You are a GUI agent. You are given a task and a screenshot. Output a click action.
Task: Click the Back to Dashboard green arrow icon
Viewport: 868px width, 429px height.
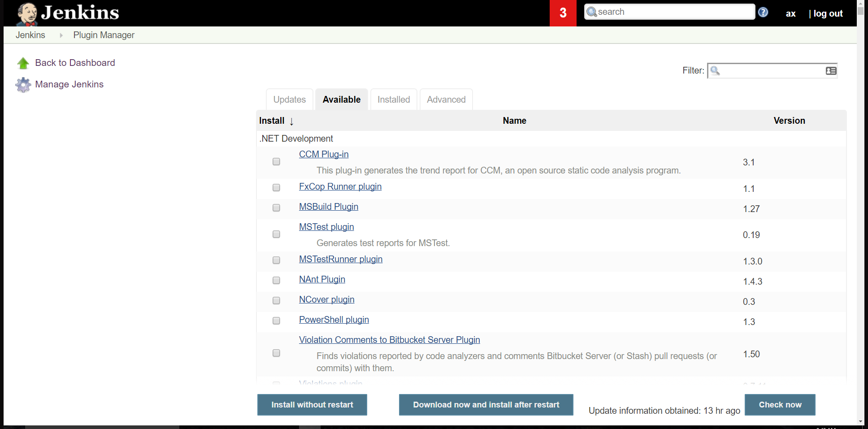pyautogui.click(x=23, y=63)
